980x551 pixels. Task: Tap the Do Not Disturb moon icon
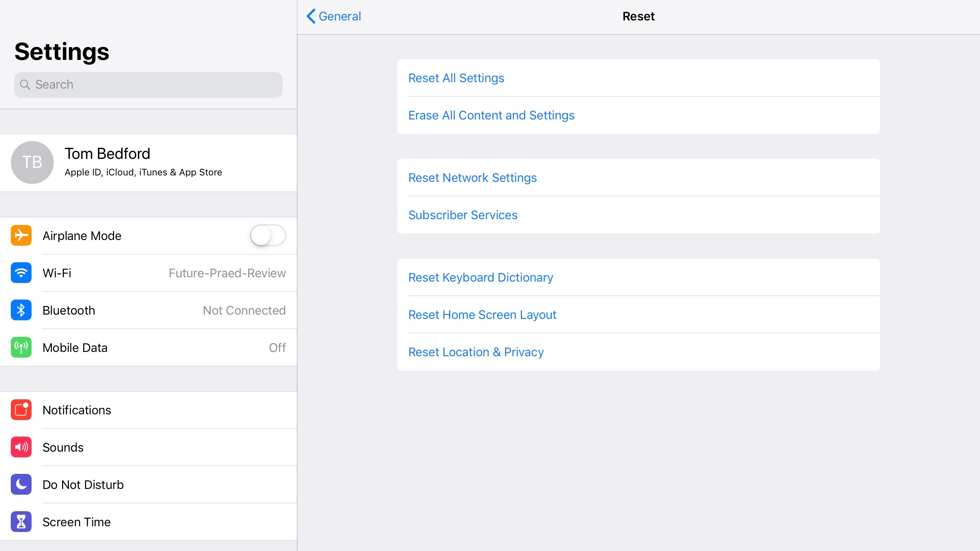(x=21, y=484)
